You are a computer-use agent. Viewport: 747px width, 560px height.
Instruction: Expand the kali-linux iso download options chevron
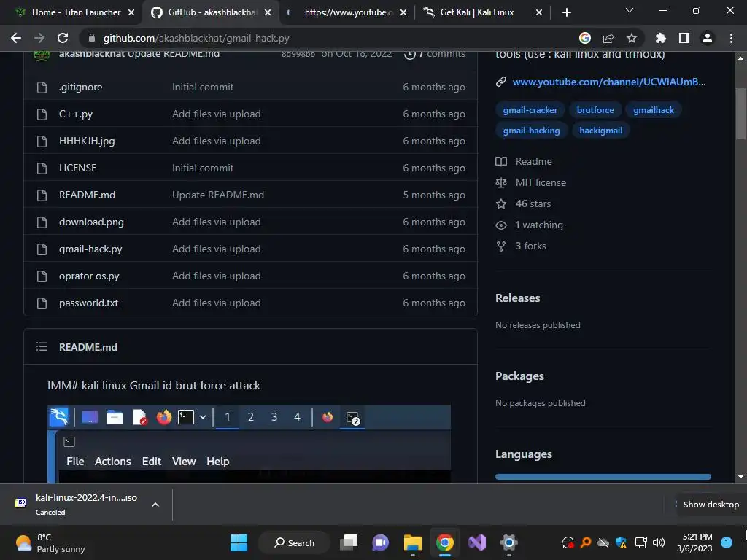pyautogui.click(x=155, y=505)
